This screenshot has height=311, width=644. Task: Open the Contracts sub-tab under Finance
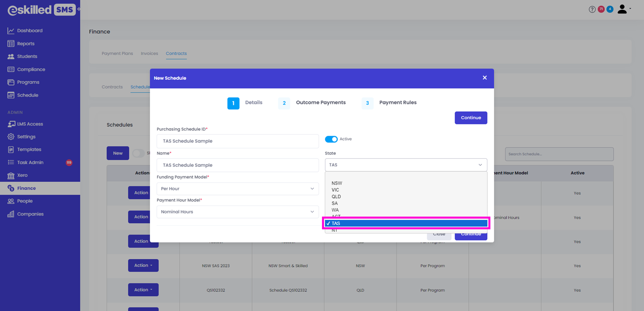point(112,87)
